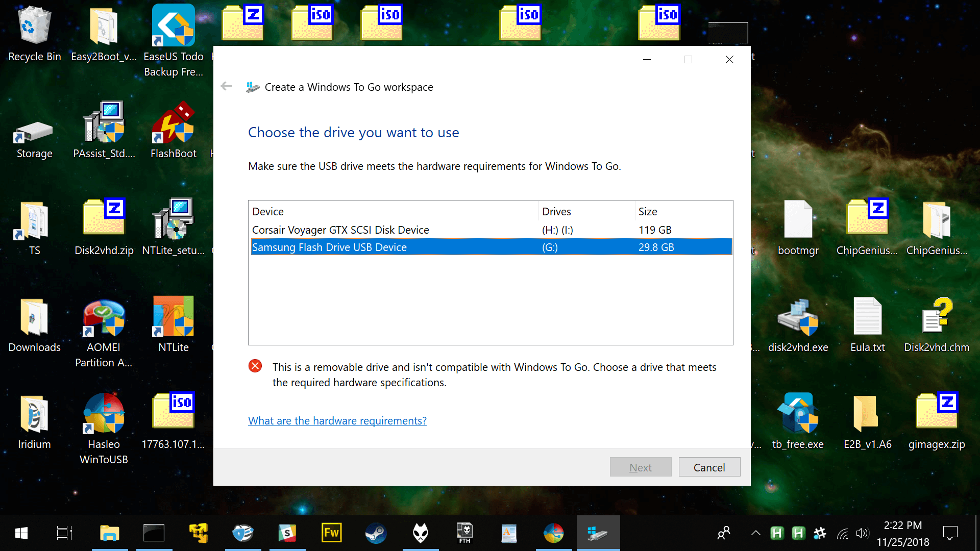Close the Windows To Go wizard

pyautogui.click(x=729, y=60)
